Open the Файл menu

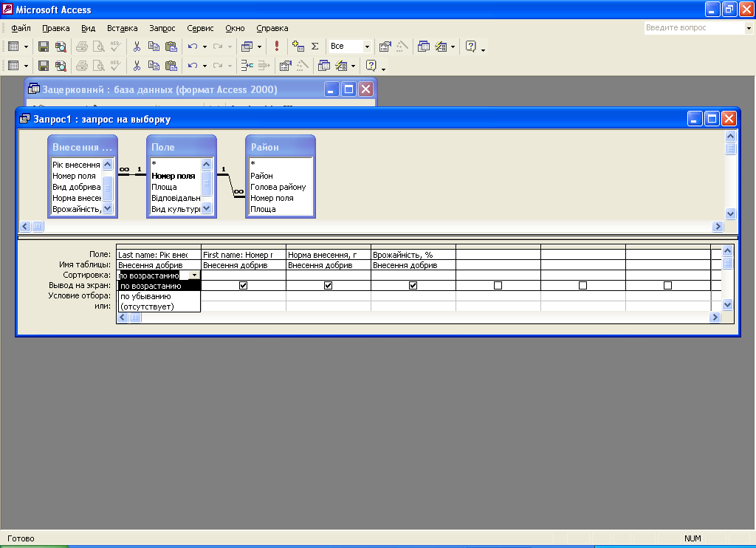point(21,28)
